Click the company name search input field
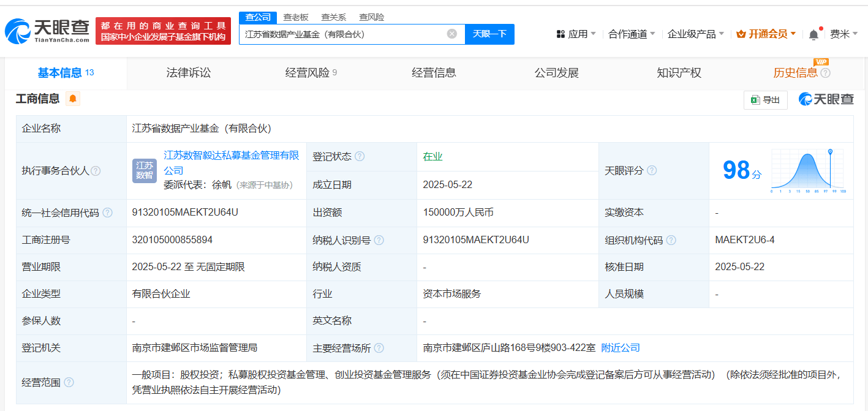Image resolution: width=868 pixels, height=411 pixels. coord(343,34)
